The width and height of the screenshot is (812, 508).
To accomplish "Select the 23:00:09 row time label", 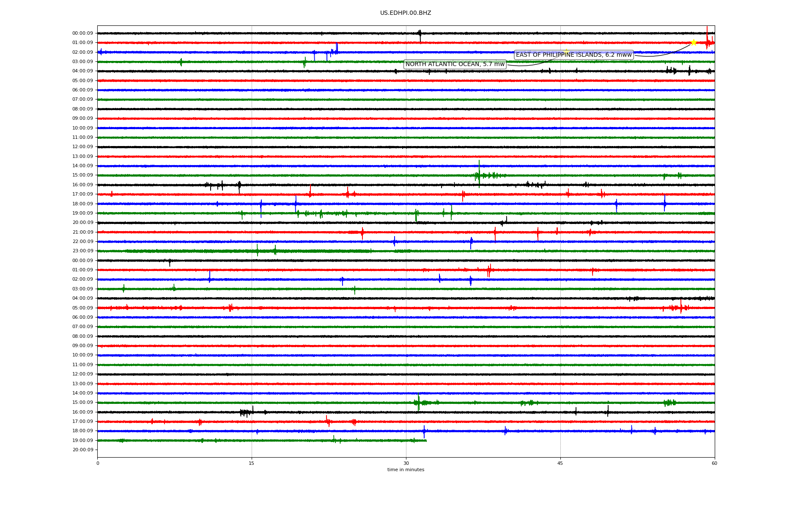I will (x=82, y=251).
